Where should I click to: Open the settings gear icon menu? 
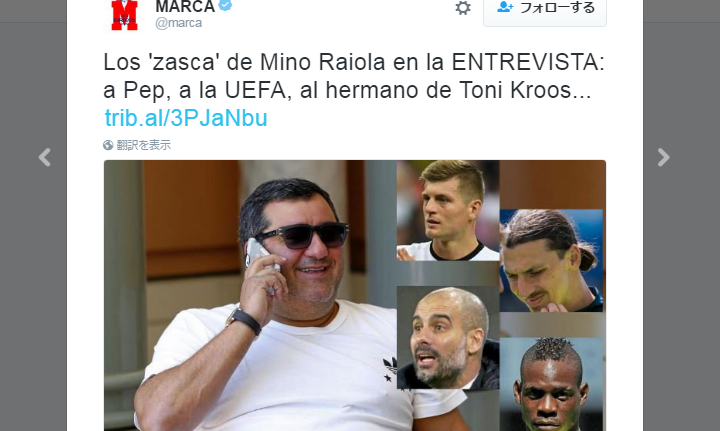click(463, 8)
